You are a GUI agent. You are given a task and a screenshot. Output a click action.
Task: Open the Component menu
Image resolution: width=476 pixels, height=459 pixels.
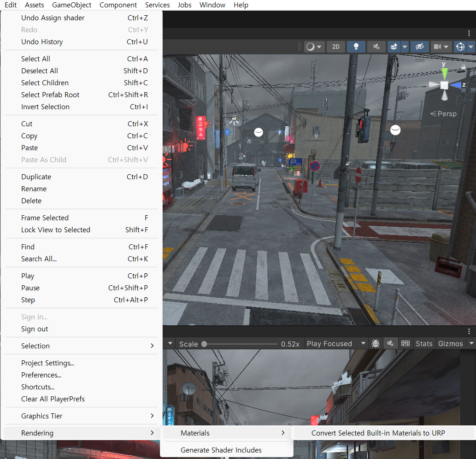point(118,5)
